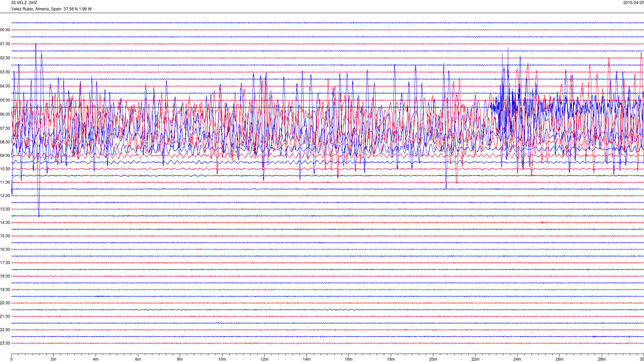Click the station code IG.VELZ..SHZ
Image resolution: width=644 pixels, height=362 pixels.
click(24, 3)
